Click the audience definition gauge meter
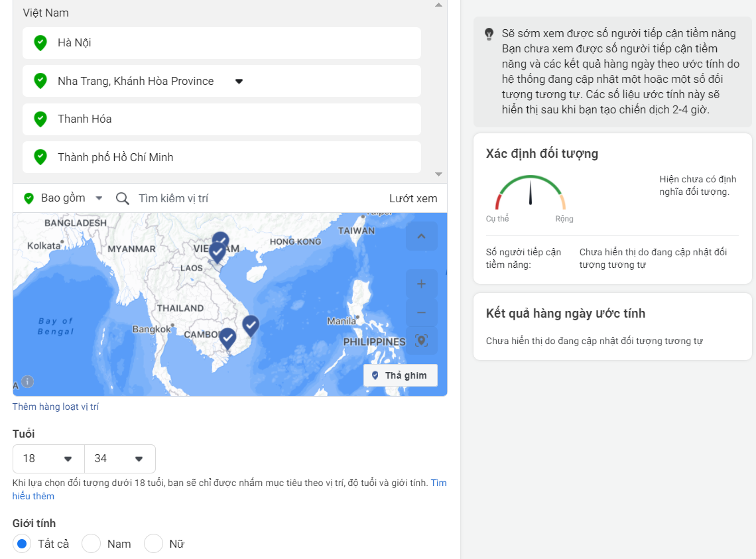 point(530,192)
